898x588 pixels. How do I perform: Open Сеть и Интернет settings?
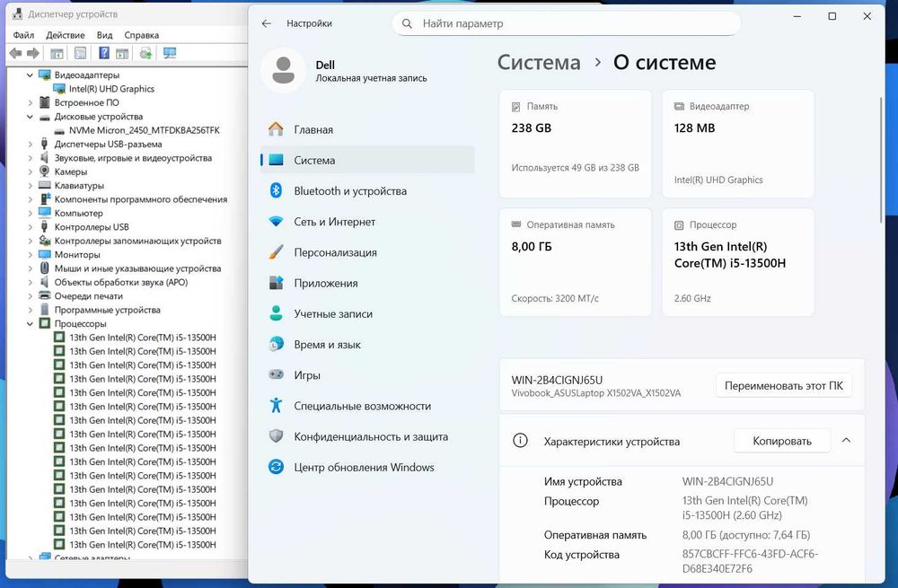click(x=367, y=222)
